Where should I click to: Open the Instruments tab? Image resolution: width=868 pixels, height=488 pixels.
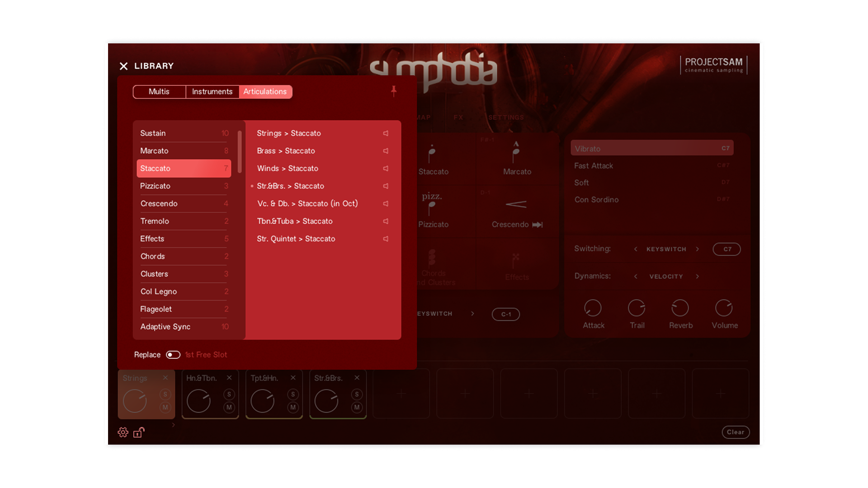[212, 92]
